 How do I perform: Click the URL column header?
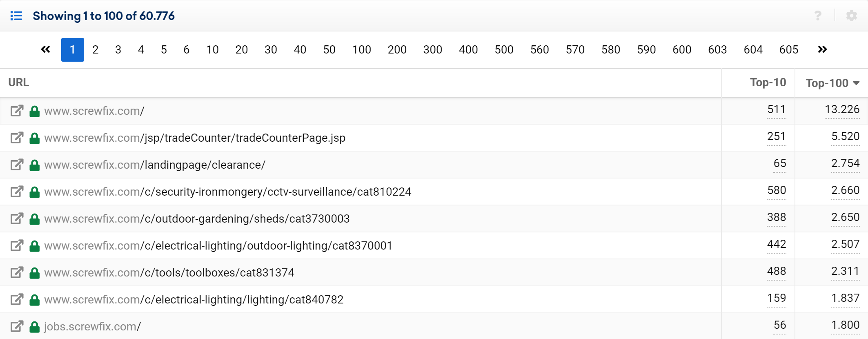coord(19,83)
